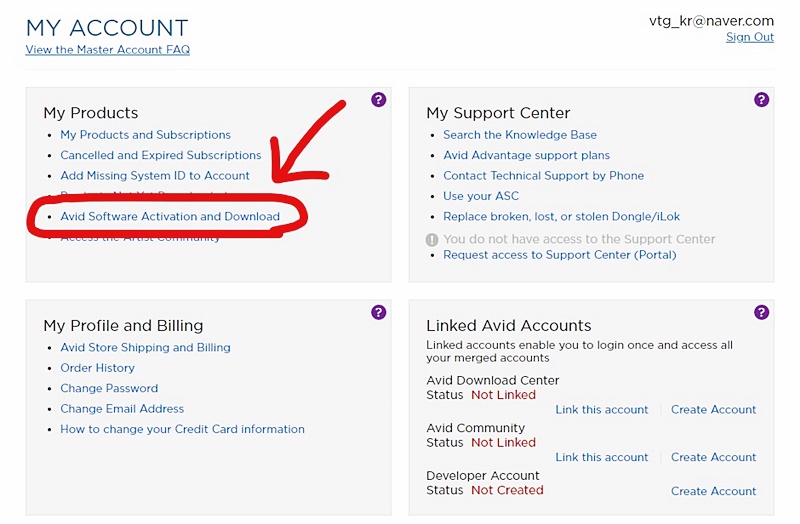Click the My Profile and Billing help icon
Viewport: 800px width, 524px height.
tap(379, 312)
